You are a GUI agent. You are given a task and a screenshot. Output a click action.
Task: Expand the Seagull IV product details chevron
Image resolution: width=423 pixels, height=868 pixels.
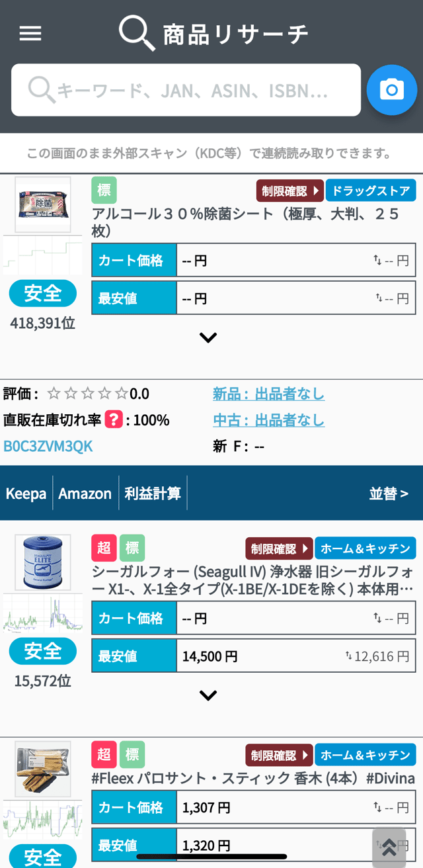[208, 696]
